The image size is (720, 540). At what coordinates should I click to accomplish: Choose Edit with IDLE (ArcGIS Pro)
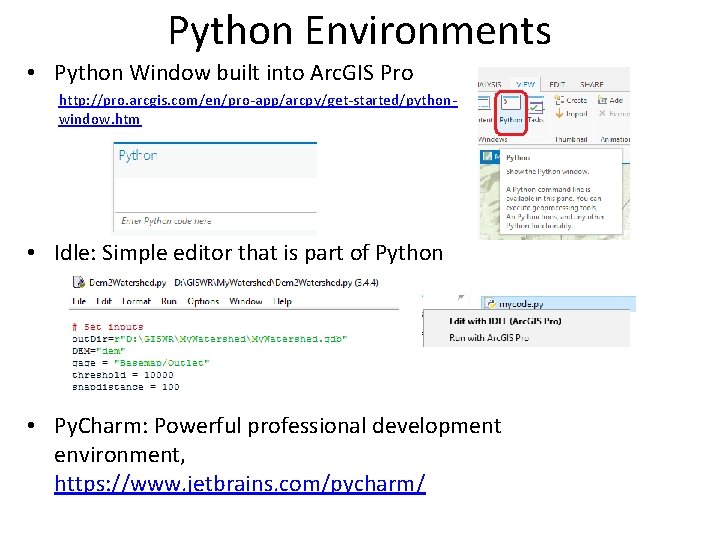505,321
